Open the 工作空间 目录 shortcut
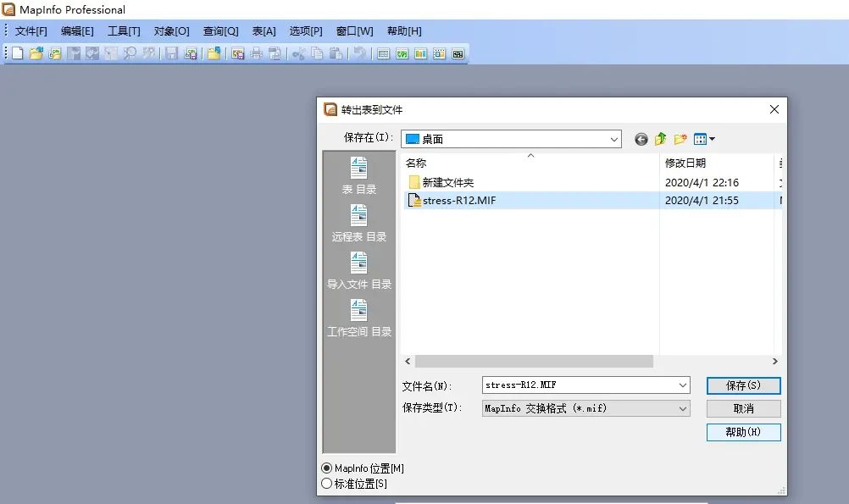Viewport: 849px width, 504px height. 359,318
